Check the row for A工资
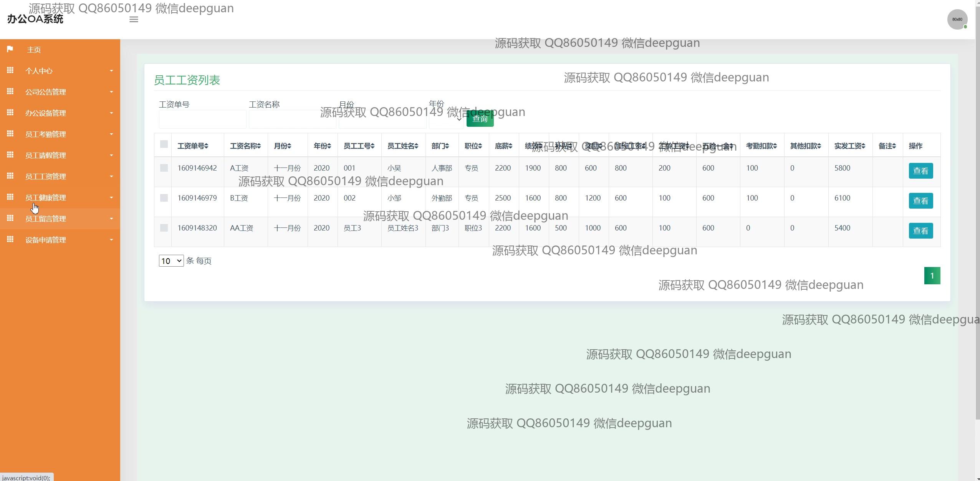The height and width of the screenshot is (481, 980). coord(164,168)
